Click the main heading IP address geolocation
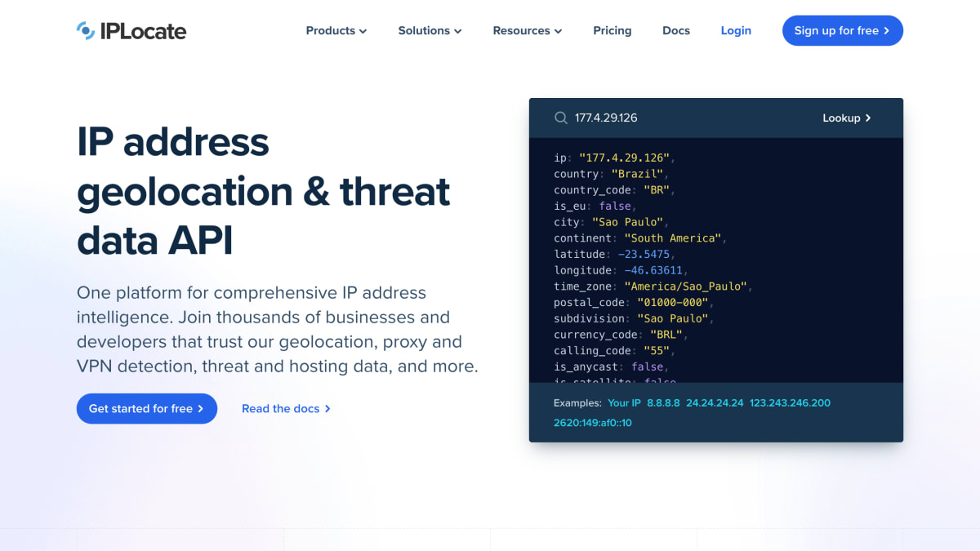The width and height of the screenshot is (980, 551). click(263, 192)
